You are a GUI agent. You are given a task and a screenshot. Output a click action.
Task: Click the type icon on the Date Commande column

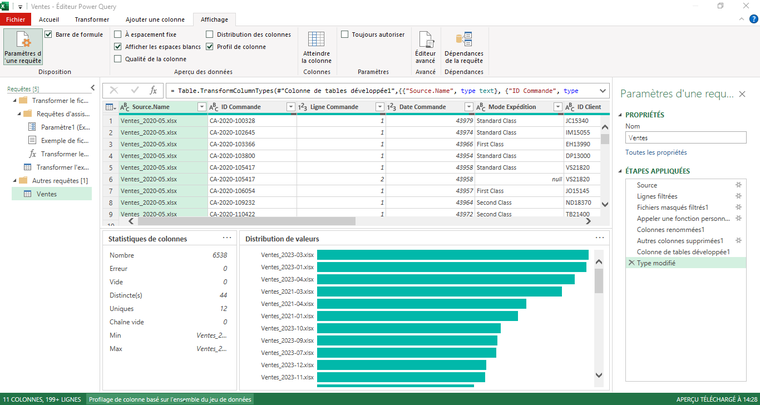pyautogui.click(x=393, y=107)
